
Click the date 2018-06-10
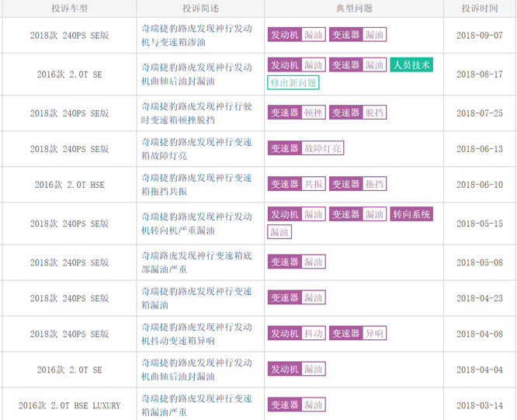[480, 184]
